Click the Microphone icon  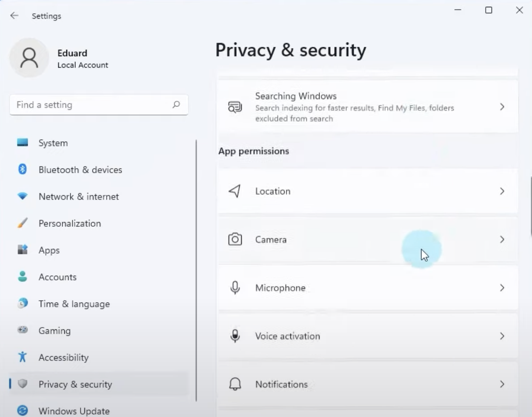[235, 288]
